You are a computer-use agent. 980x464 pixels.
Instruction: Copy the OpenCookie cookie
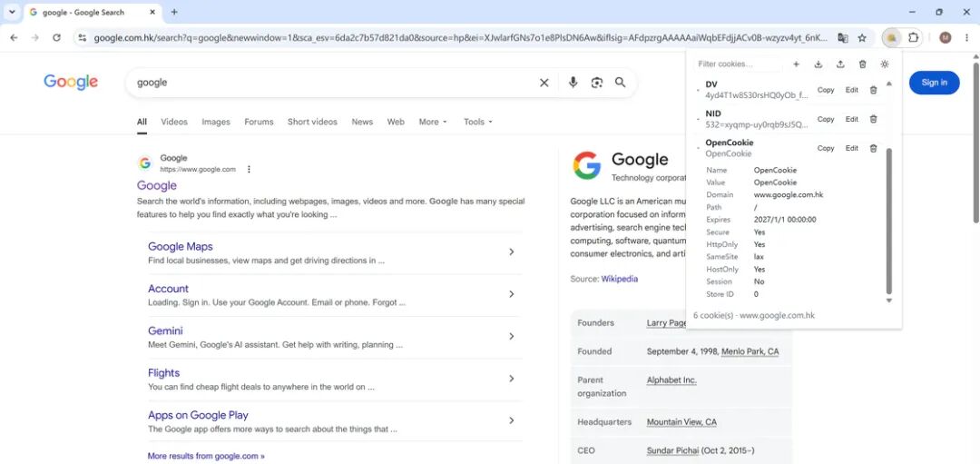click(826, 148)
